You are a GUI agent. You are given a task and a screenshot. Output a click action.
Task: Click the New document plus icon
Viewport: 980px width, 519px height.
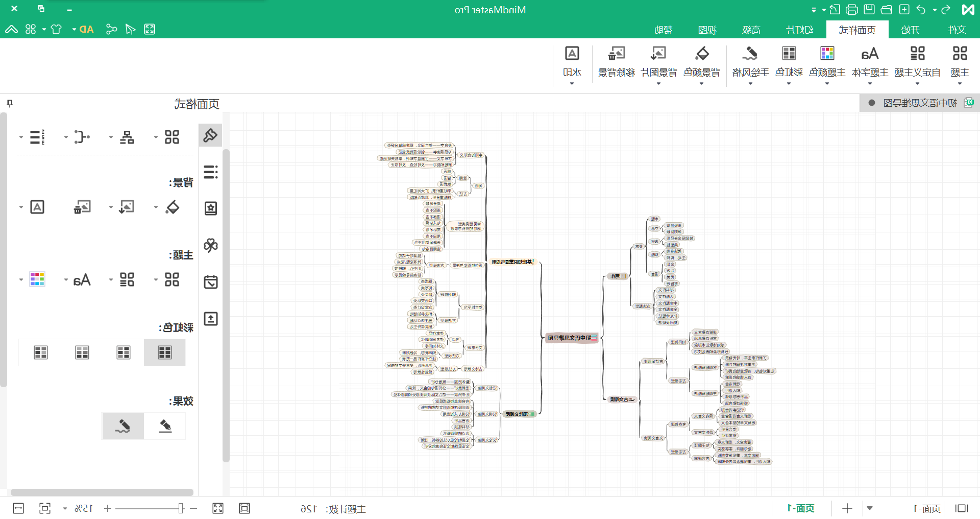pos(904,9)
